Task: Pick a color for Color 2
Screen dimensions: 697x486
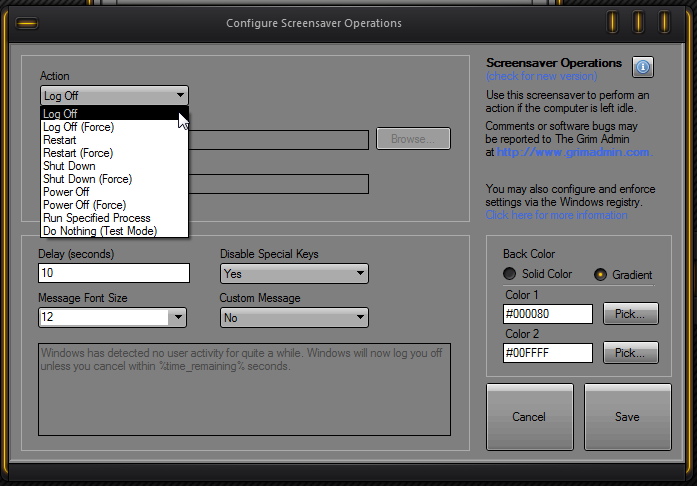Action: (630, 353)
